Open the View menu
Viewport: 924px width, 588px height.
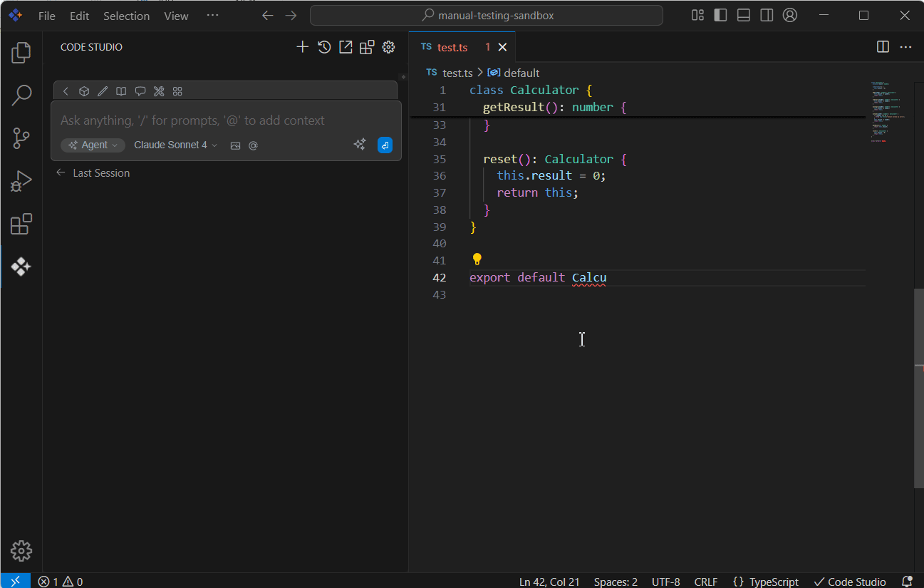pos(176,16)
